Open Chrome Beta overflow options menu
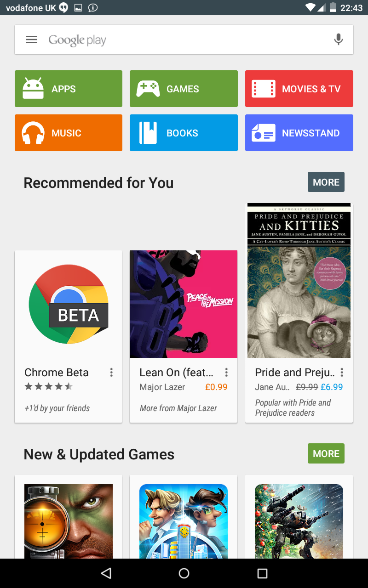 [x=111, y=373]
